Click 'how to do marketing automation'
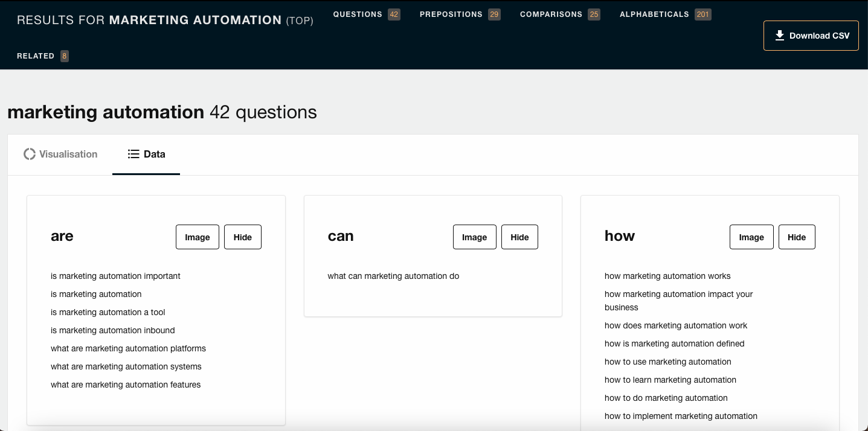Screen dimensions: 868x431 tap(666, 398)
